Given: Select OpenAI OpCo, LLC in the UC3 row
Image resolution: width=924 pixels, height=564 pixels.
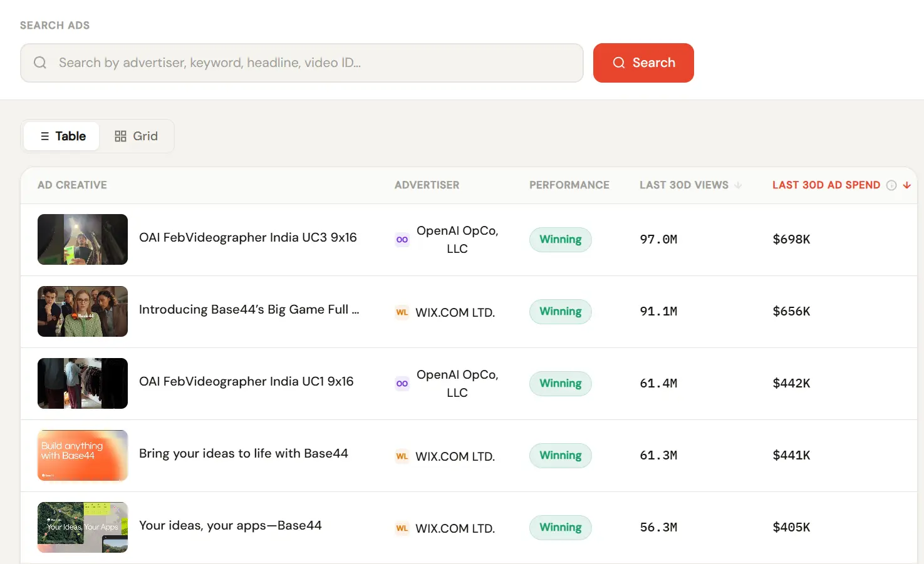Looking at the screenshot, I should (x=457, y=239).
